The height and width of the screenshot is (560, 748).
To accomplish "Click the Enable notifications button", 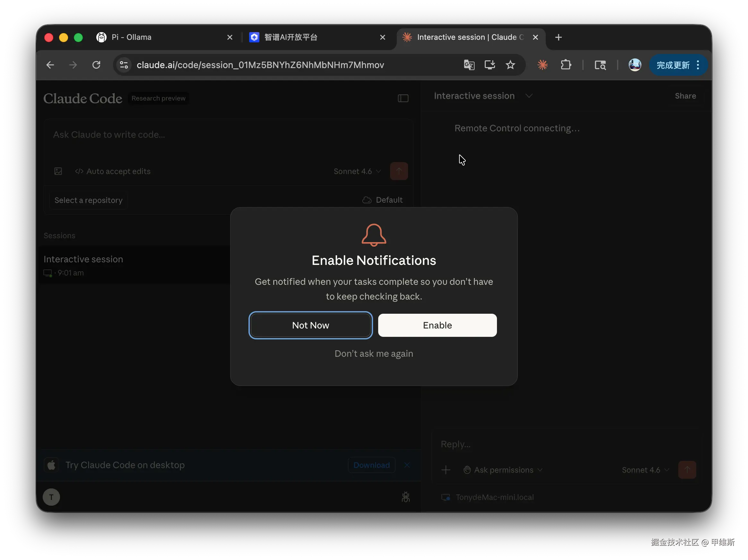I will [x=437, y=325].
